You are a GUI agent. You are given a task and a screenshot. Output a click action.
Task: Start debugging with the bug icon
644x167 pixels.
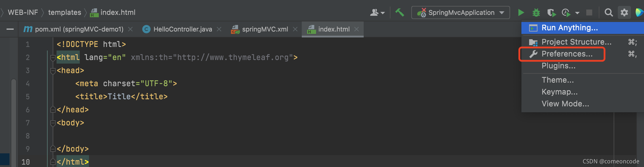tap(536, 12)
